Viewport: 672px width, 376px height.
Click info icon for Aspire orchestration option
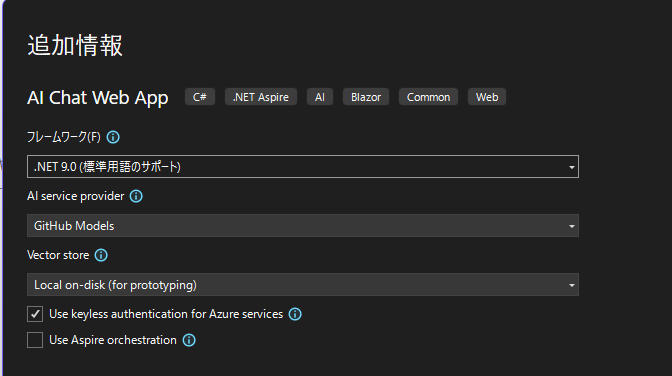[189, 340]
